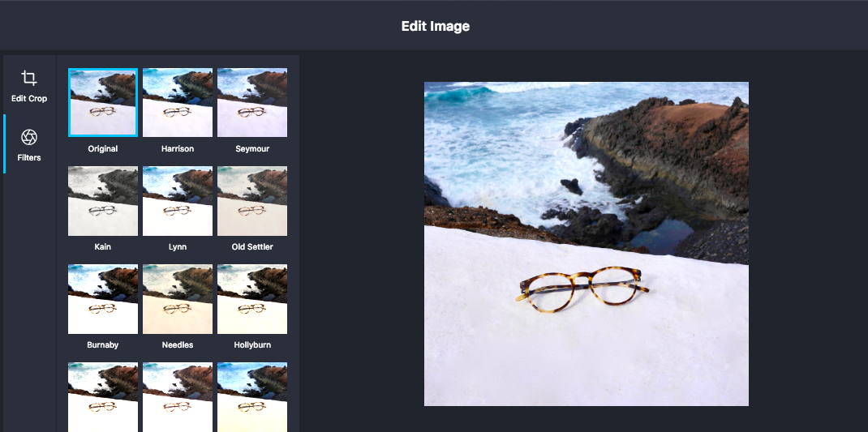The width and height of the screenshot is (868, 432).
Task: Click the Harrison filter name
Action: [x=178, y=149]
